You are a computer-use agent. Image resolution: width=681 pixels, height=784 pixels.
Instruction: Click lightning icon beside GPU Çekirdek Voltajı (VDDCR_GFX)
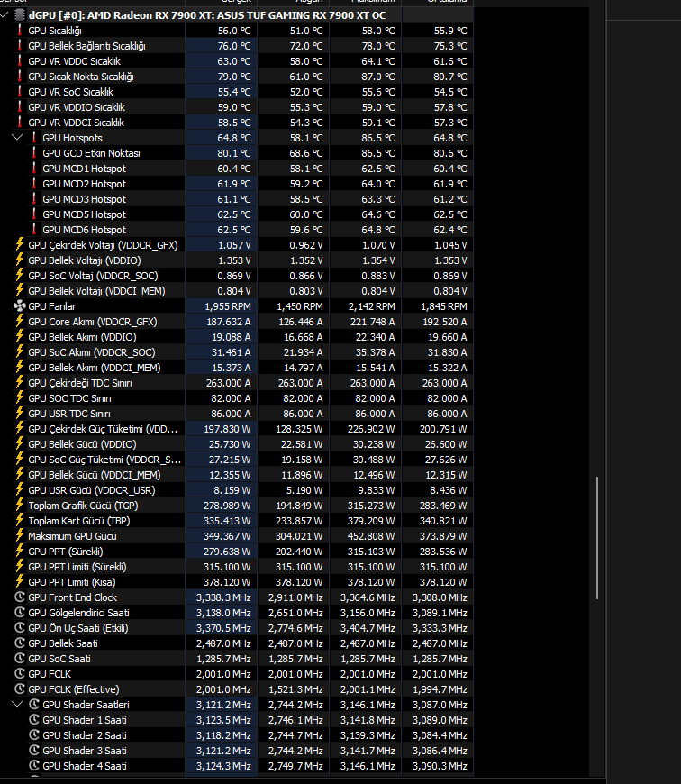pyautogui.click(x=20, y=244)
